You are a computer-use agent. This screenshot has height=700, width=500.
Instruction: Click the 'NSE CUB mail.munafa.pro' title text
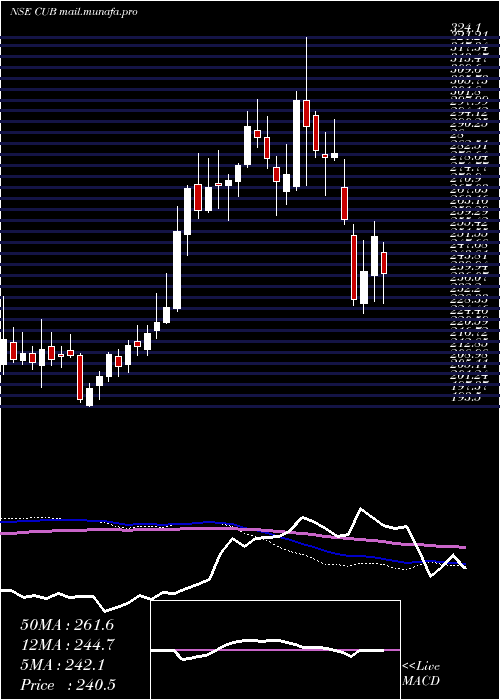pyautogui.click(x=73, y=12)
